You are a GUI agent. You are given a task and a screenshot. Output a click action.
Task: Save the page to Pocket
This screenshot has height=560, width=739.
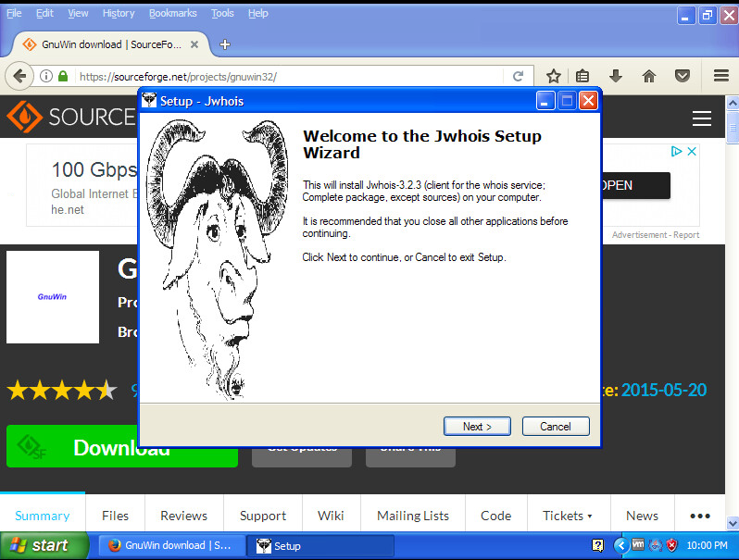(682, 76)
